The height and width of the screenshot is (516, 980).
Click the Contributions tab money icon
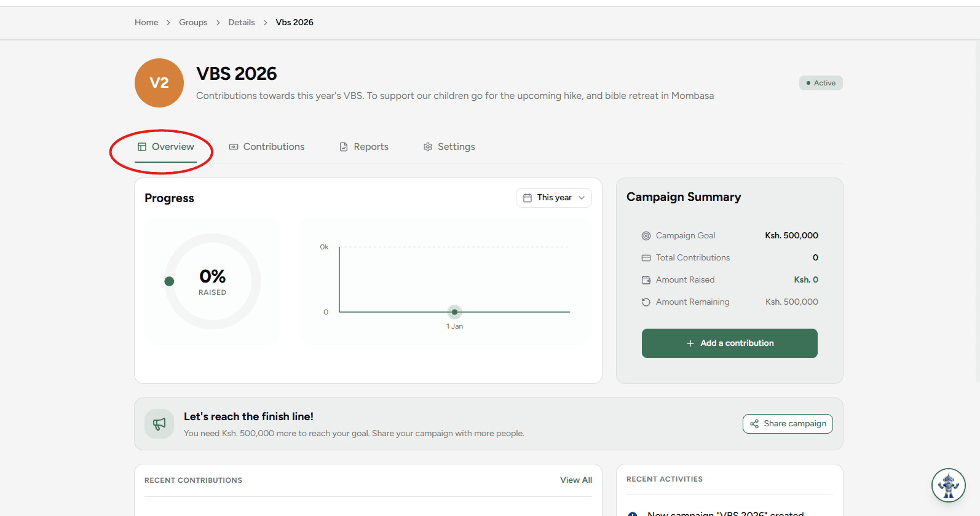(234, 147)
